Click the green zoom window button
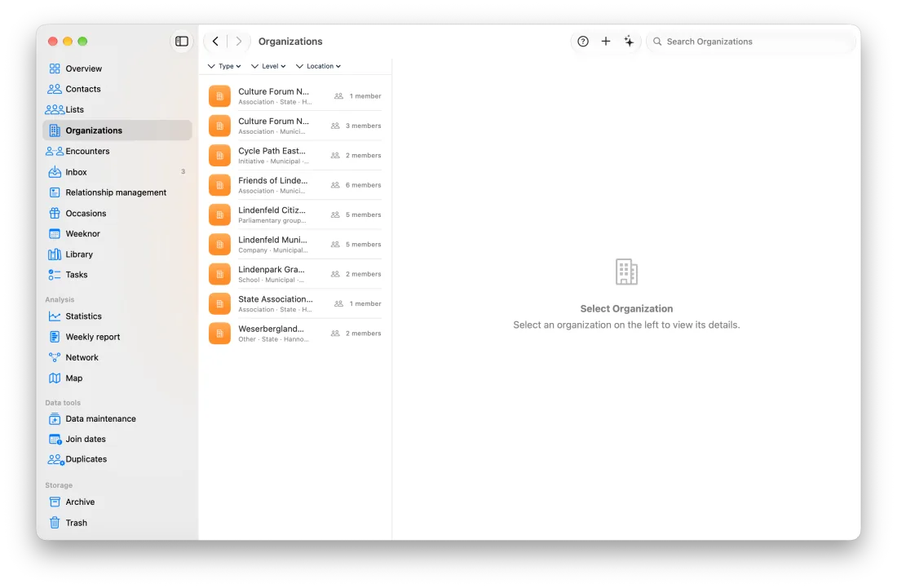 82,41
